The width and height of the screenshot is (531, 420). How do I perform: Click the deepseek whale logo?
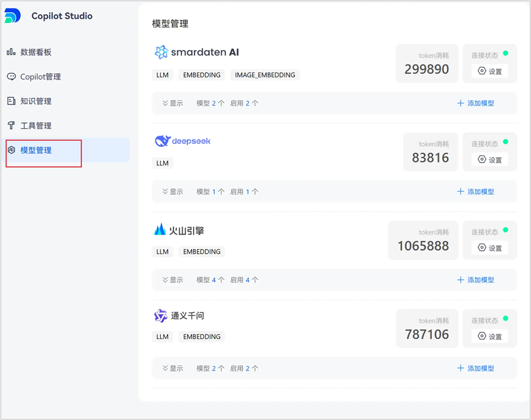point(163,141)
